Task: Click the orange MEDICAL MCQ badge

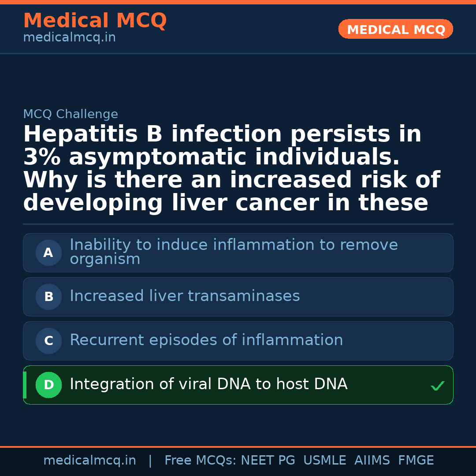Action: coord(395,30)
